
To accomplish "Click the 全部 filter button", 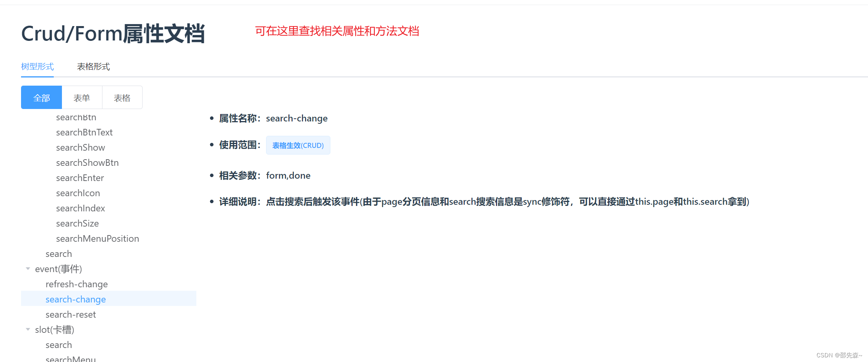I will click(41, 97).
